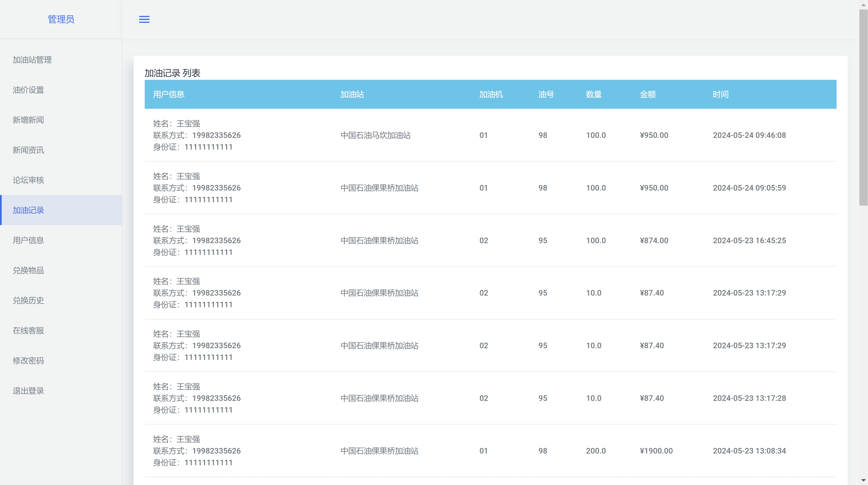Image resolution: width=868 pixels, height=485 pixels.
Task: Click the 加油机 column header
Action: (x=491, y=94)
